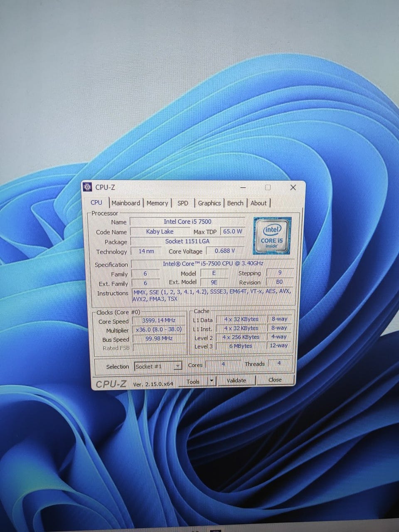Switch to the Mainboard tab
The height and width of the screenshot is (532, 399).
tap(126, 203)
